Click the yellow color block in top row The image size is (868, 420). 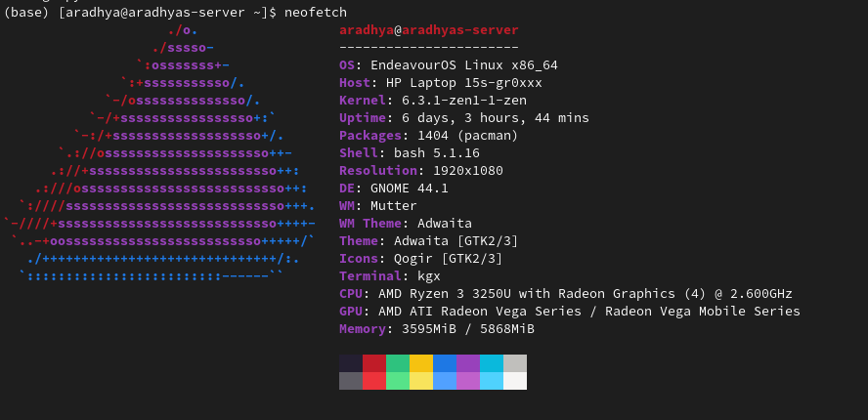(x=421, y=363)
